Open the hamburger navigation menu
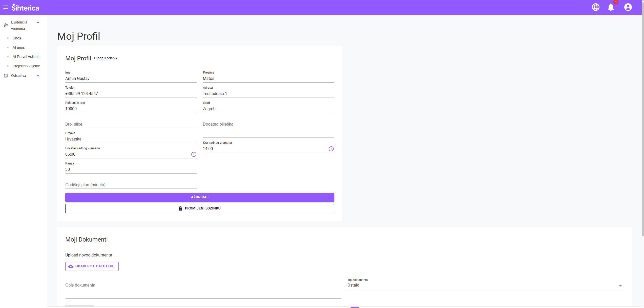Viewport: 644px width, 308px height. coord(6,7)
